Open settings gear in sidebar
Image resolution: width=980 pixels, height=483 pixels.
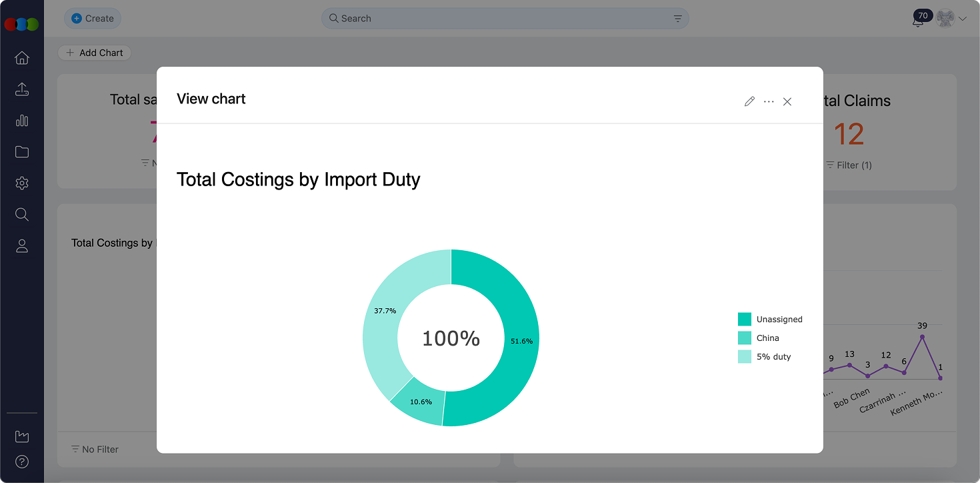22,183
